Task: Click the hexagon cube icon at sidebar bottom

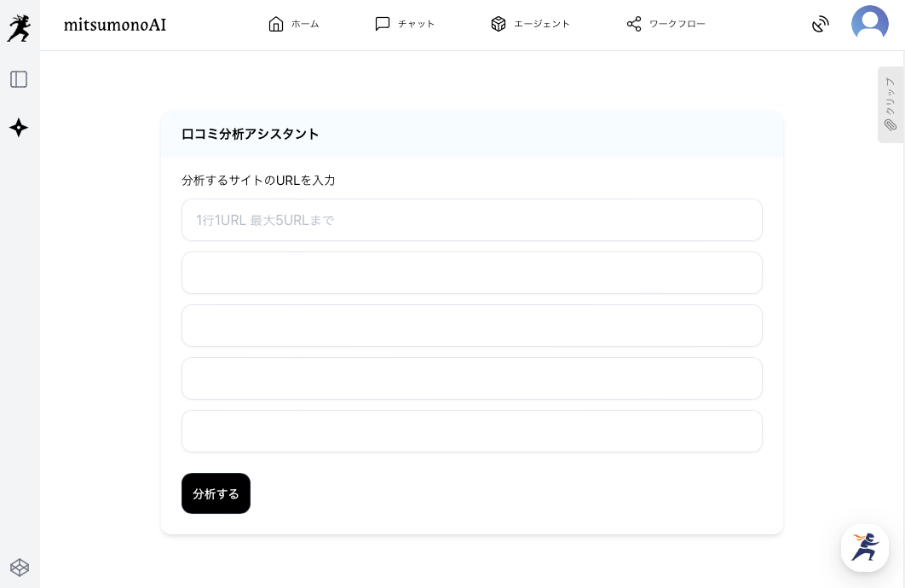Action: pos(19,567)
